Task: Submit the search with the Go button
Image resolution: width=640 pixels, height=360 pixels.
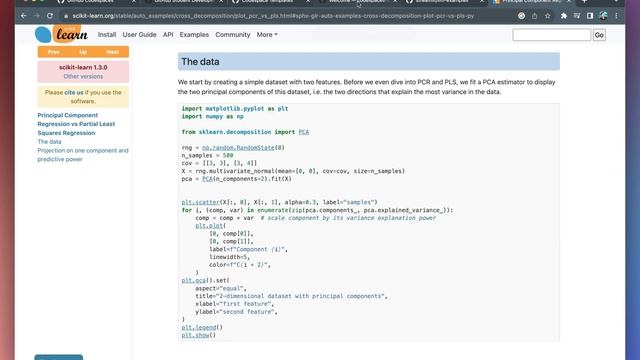Action: (599, 35)
